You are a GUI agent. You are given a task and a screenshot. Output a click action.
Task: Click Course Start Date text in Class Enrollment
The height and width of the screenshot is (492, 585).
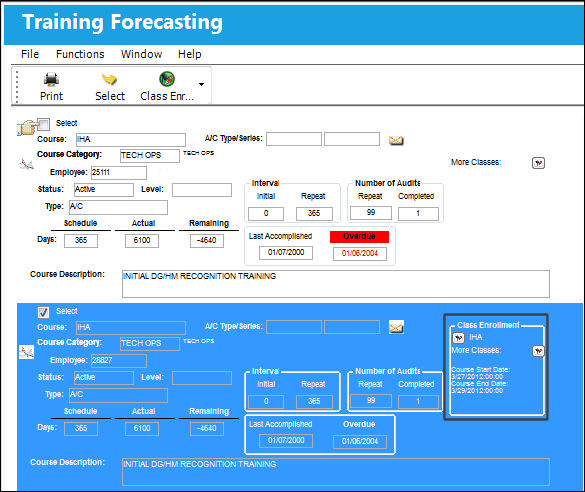pyautogui.click(x=481, y=370)
